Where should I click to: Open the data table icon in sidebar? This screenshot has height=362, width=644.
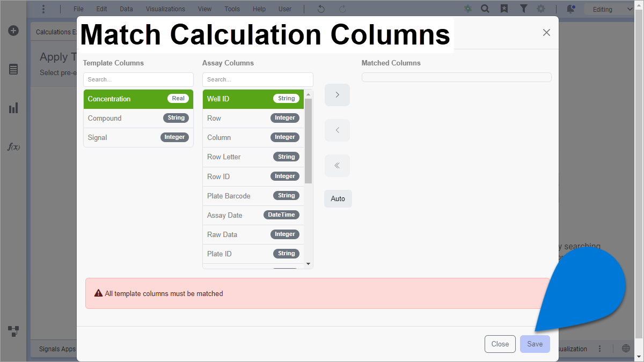[x=13, y=69]
